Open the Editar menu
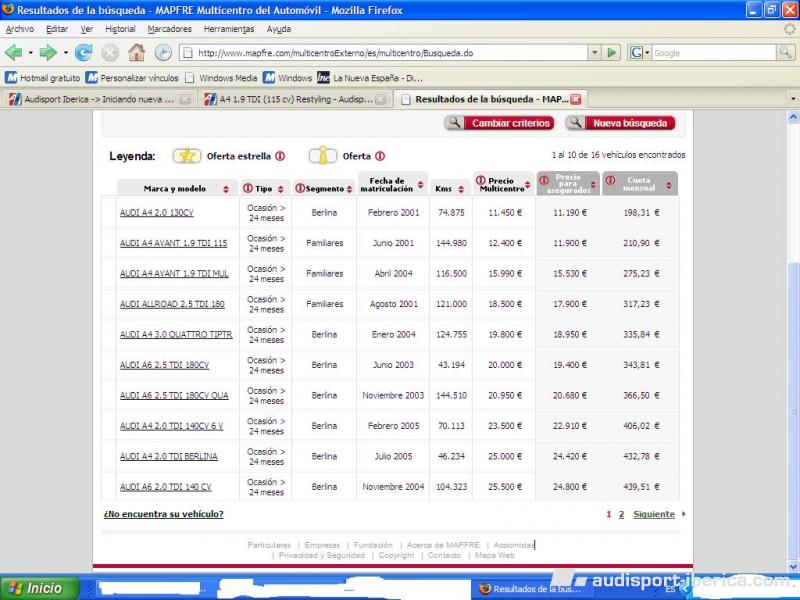The width and height of the screenshot is (800, 600). coord(57,29)
